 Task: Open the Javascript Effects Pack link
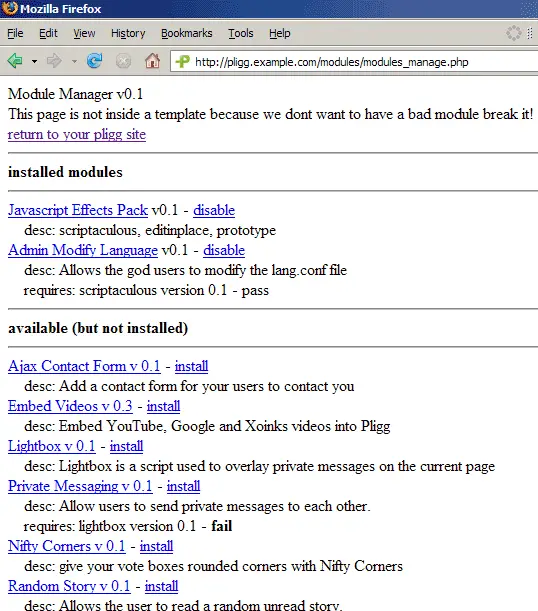click(78, 210)
